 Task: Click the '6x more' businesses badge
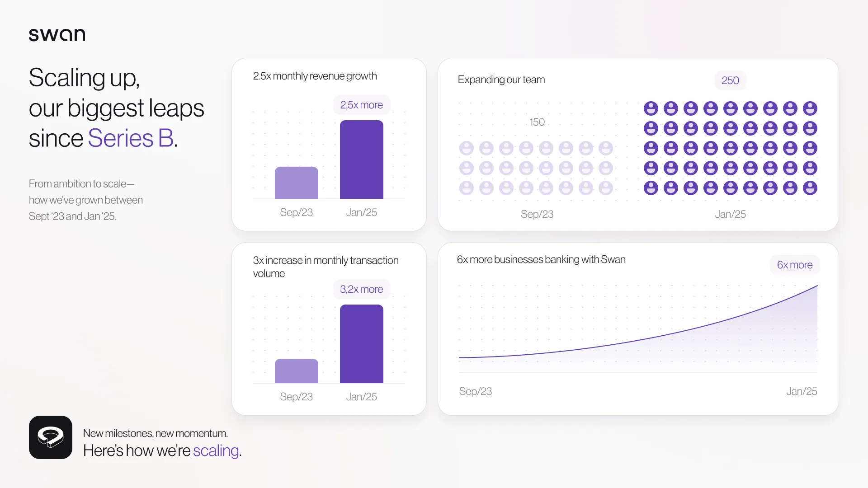794,265
